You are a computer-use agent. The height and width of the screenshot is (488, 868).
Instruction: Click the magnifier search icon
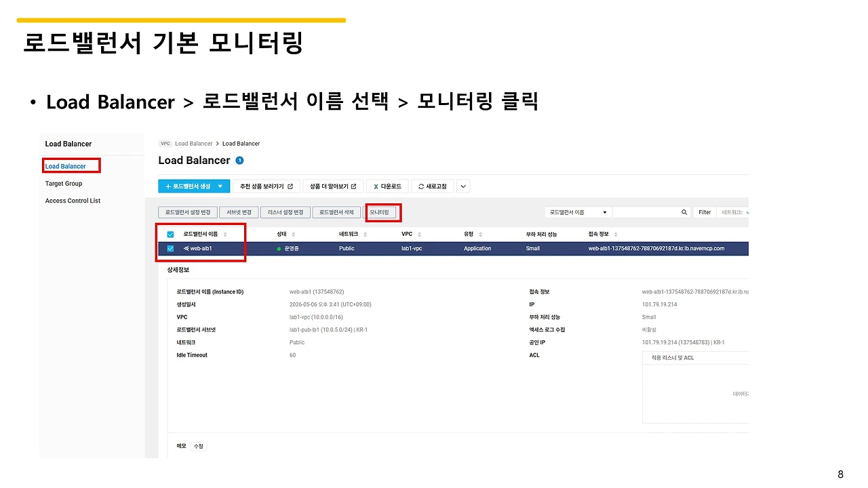(x=684, y=212)
